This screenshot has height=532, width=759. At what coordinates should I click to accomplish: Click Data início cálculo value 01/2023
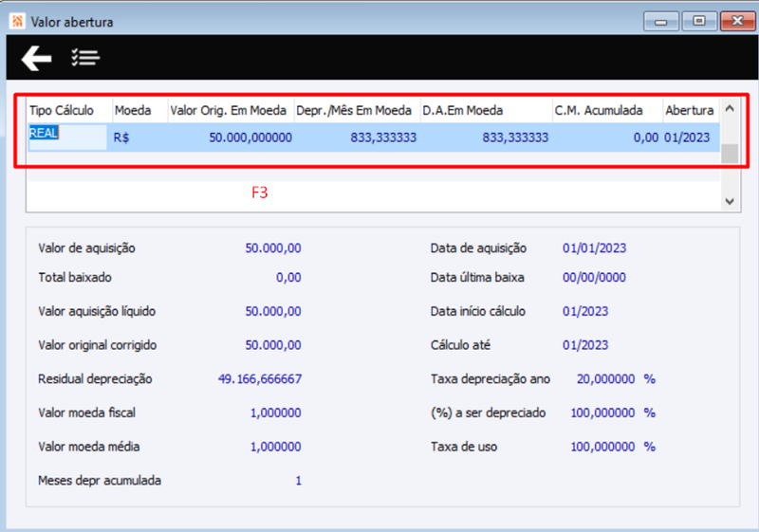[x=585, y=311]
